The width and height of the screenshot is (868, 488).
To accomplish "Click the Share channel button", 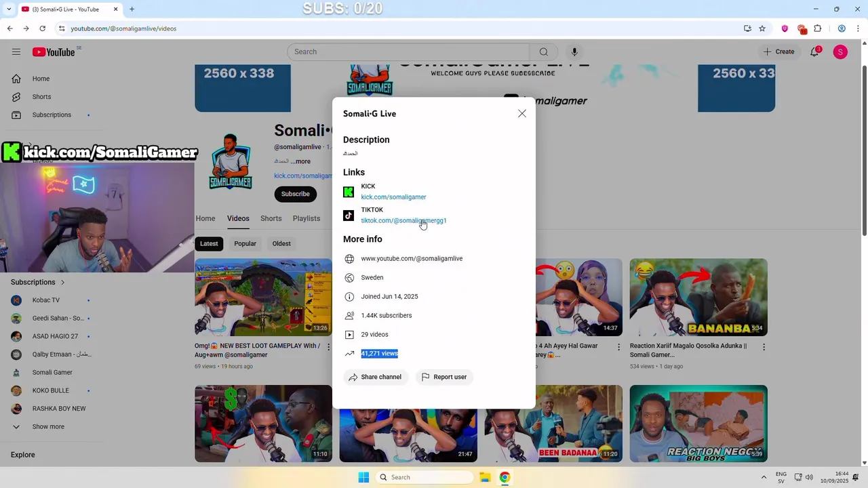I will (x=375, y=377).
